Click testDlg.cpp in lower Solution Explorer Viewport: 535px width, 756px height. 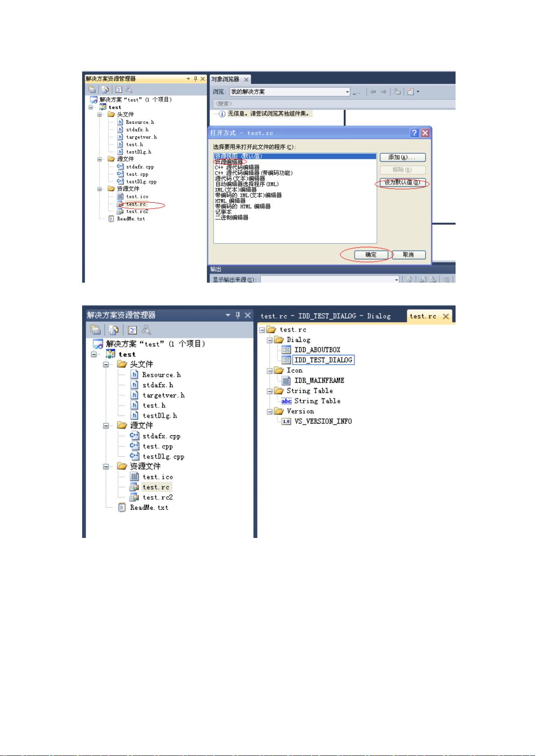(x=163, y=456)
